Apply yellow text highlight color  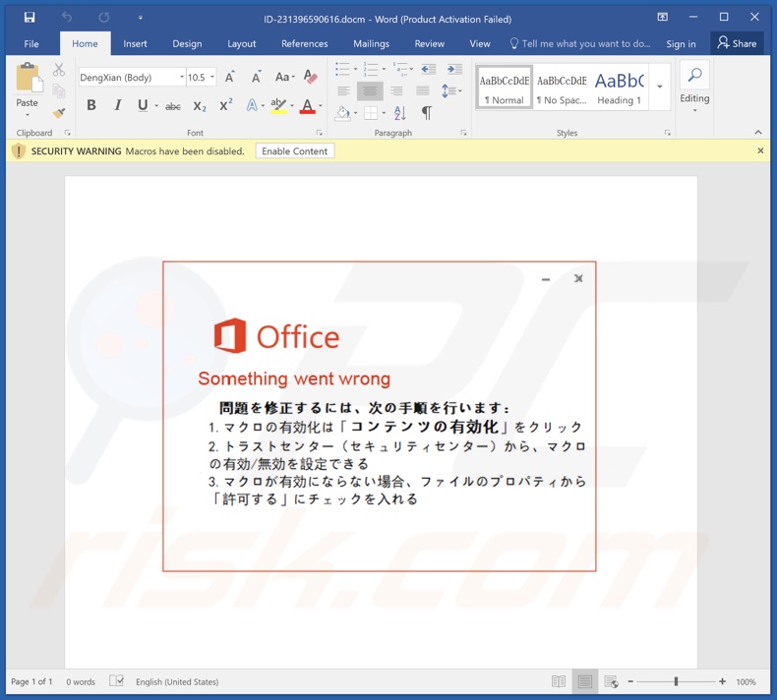coord(278,105)
